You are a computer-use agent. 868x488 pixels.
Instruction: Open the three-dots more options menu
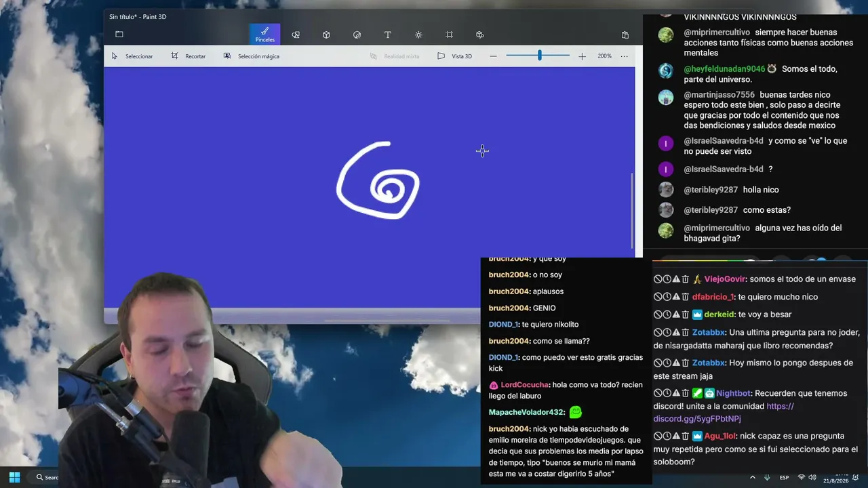tap(624, 56)
